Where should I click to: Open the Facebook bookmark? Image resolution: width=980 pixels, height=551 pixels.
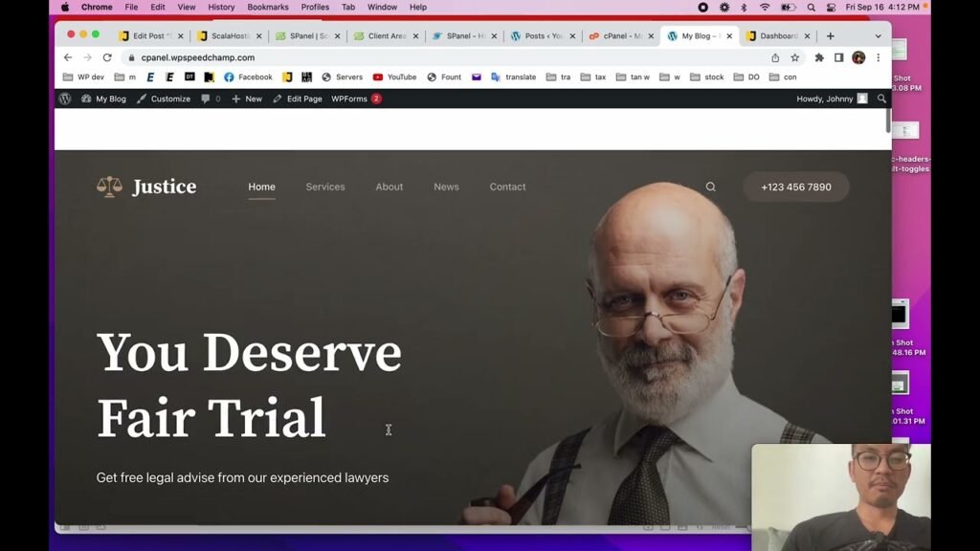click(x=248, y=77)
